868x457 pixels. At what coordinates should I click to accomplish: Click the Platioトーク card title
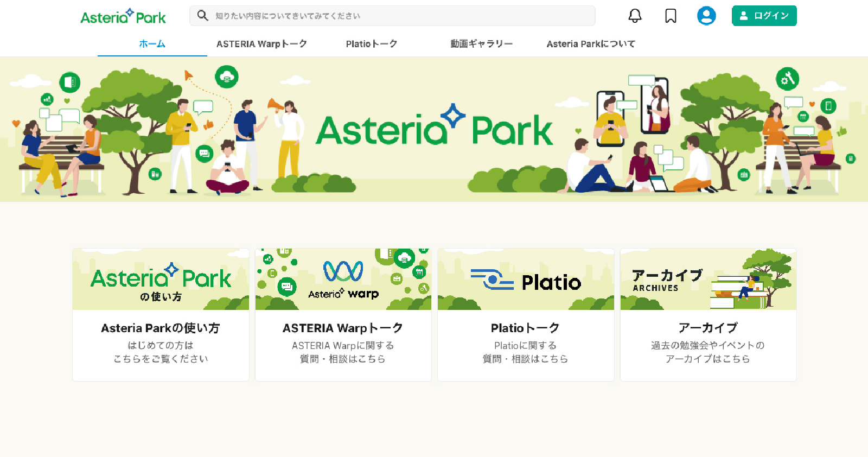pyautogui.click(x=525, y=328)
